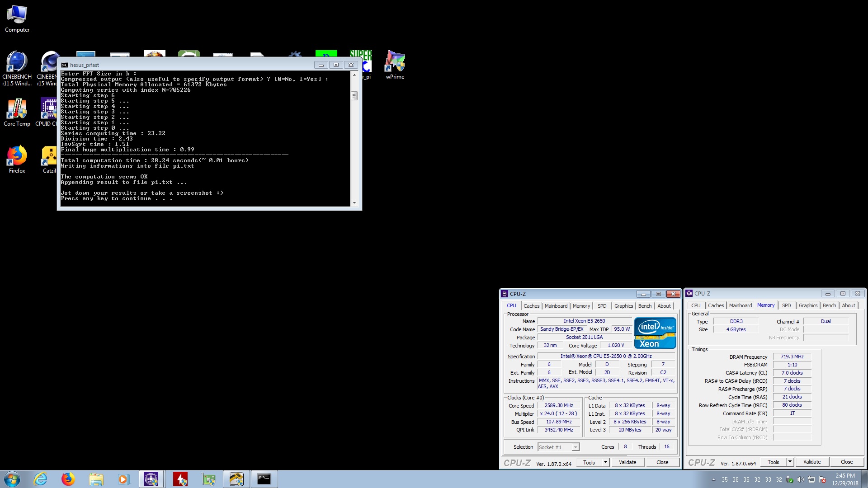Switch to CPU-Z via taskbar icon

pyautogui.click(x=151, y=479)
